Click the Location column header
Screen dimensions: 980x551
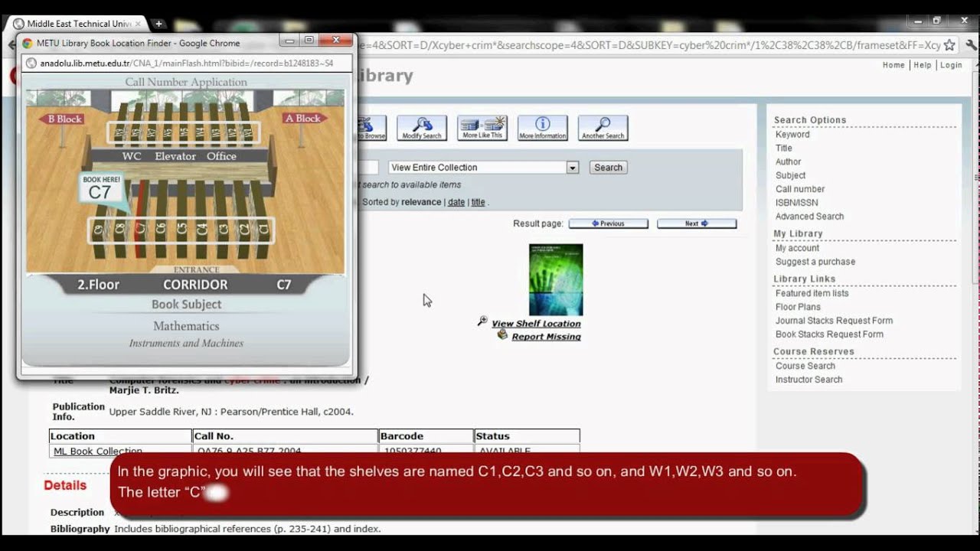coord(120,436)
